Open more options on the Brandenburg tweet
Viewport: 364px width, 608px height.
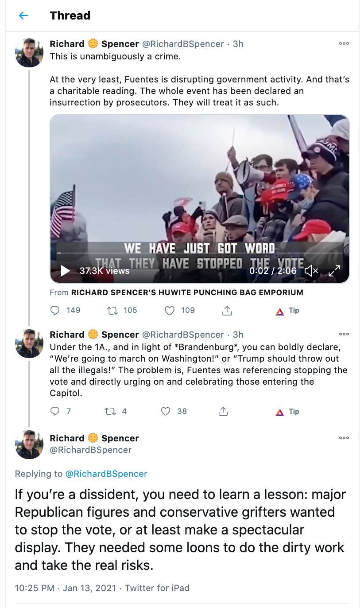click(x=344, y=335)
